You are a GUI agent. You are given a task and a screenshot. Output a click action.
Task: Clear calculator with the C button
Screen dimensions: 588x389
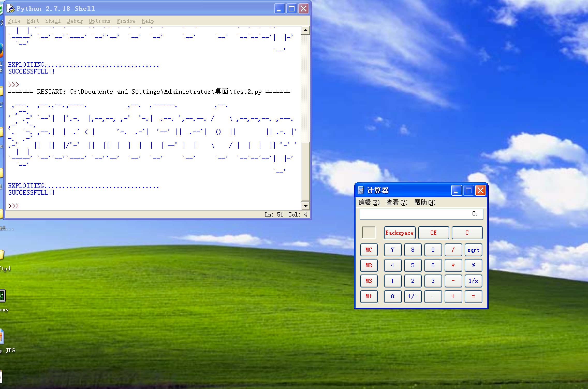(x=467, y=233)
